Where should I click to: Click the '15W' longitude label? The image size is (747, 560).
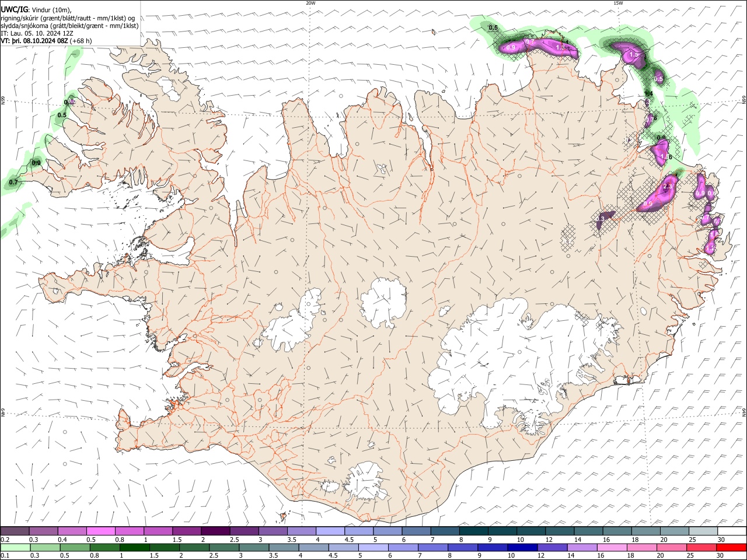pos(618,3)
